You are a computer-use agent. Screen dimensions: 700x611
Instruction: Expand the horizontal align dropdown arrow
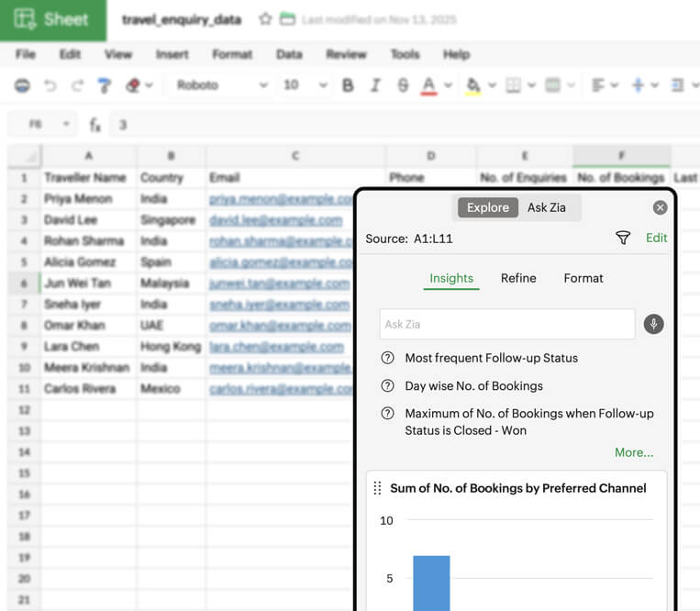click(615, 84)
